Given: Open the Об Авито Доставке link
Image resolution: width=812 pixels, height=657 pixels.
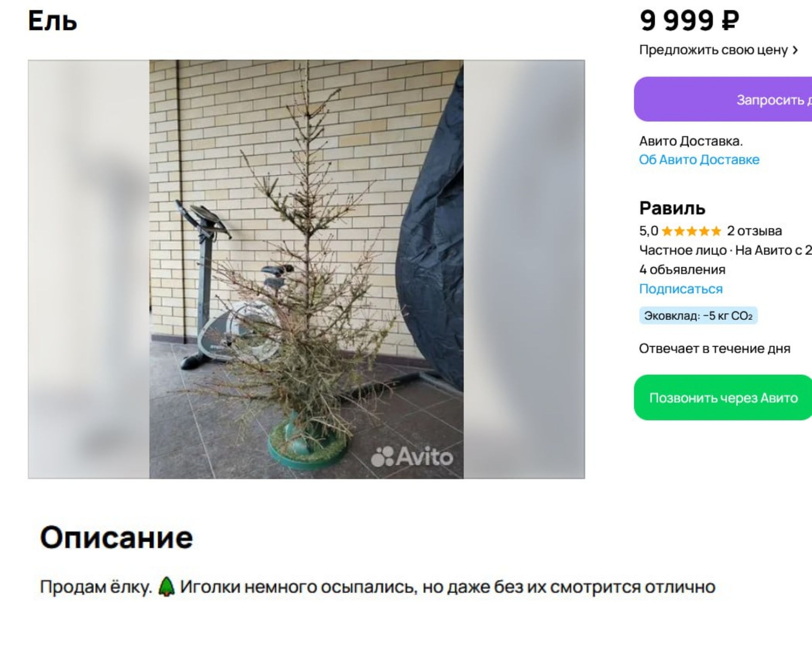Looking at the screenshot, I should click(699, 159).
